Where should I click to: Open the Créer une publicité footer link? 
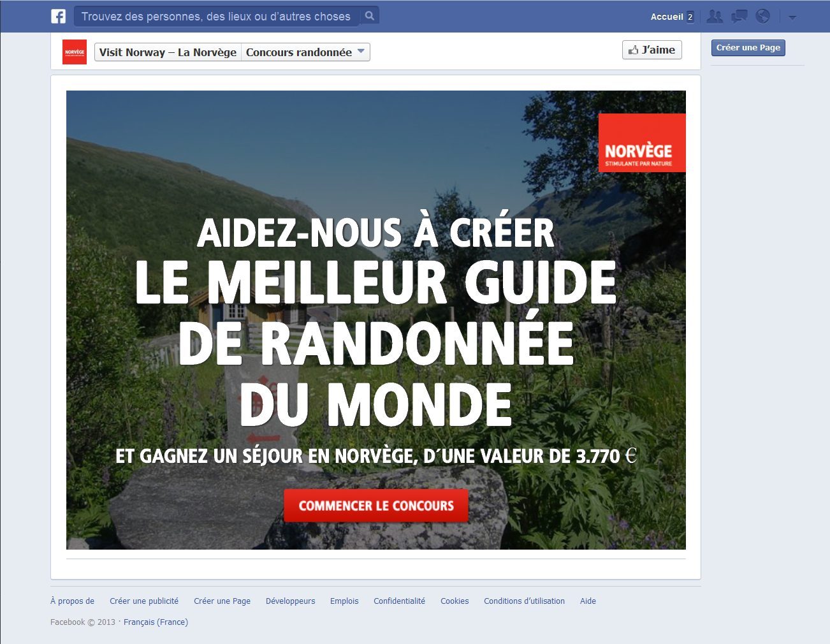pyautogui.click(x=144, y=601)
